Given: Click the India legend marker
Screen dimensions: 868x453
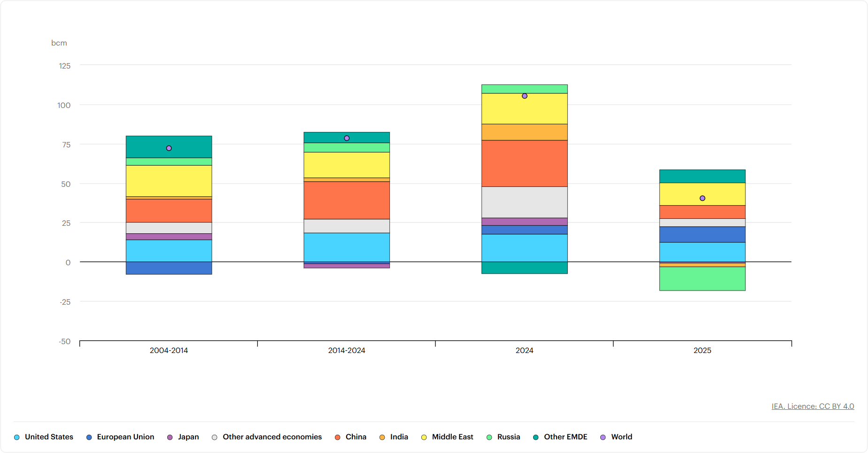Looking at the screenshot, I should pos(382,438).
